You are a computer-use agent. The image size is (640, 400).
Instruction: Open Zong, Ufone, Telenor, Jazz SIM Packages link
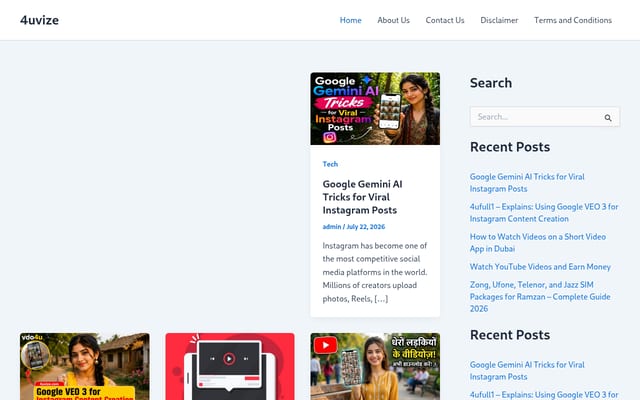pyautogui.click(x=540, y=296)
